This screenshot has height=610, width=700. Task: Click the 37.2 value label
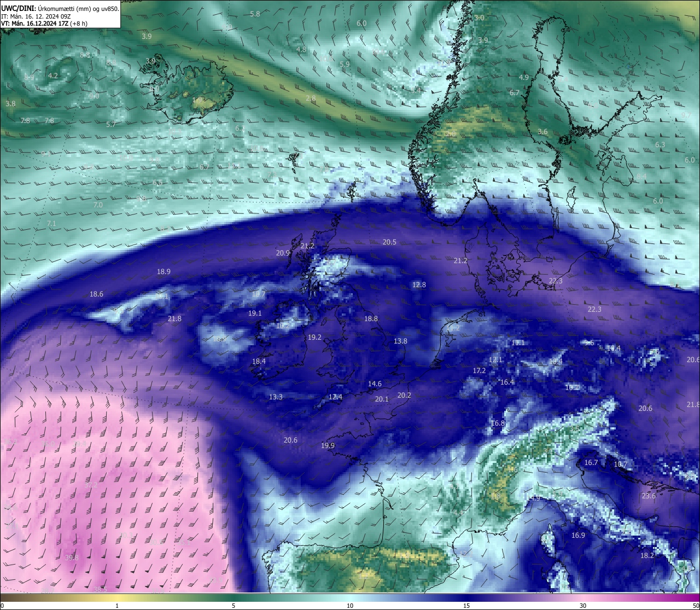(x=91, y=485)
